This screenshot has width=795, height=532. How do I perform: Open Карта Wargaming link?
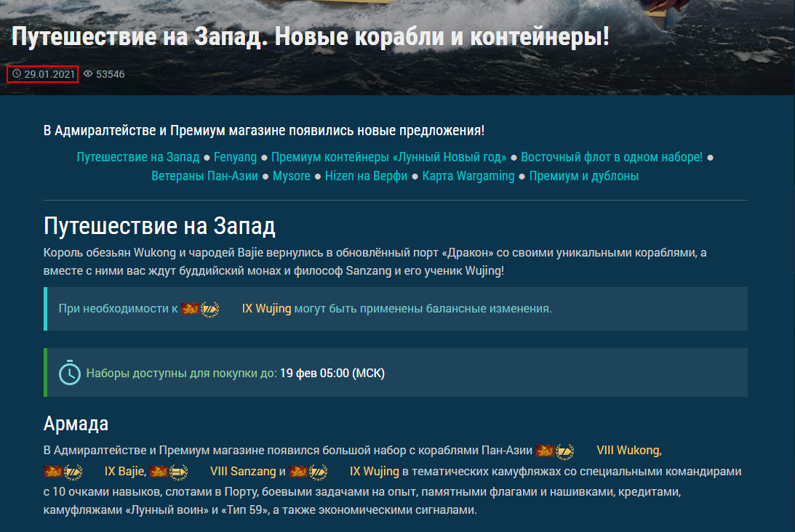pyautogui.click(x=468, y=176)
